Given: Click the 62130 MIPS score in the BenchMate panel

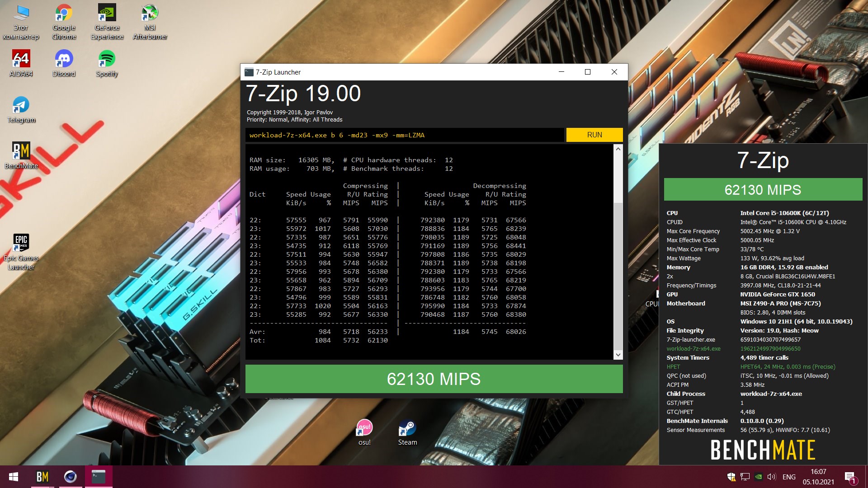Looking at the screenshot, I should 763,189.
